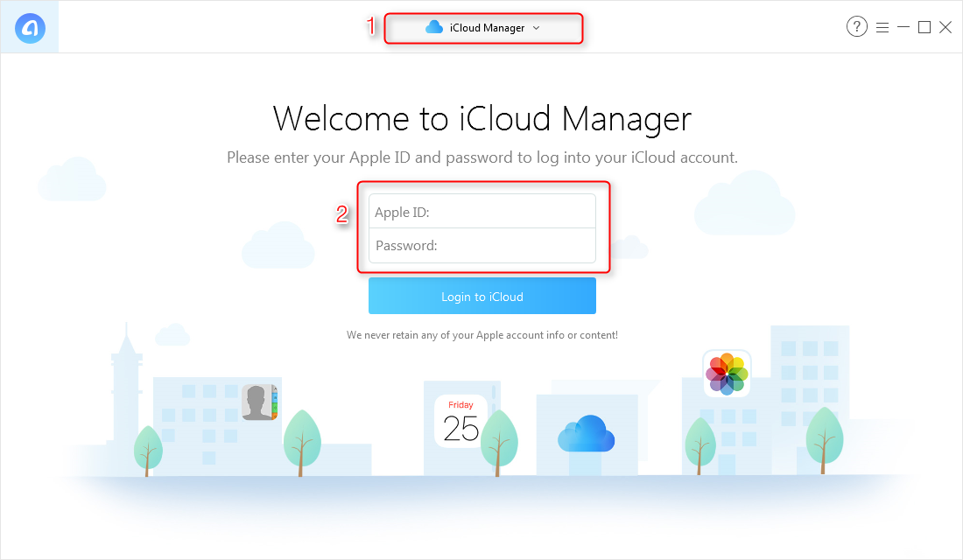The width and height of the screenshot is (963, 560).
Task: Minimize the application window
Action: pyautogui.click(x=903, y=27)
